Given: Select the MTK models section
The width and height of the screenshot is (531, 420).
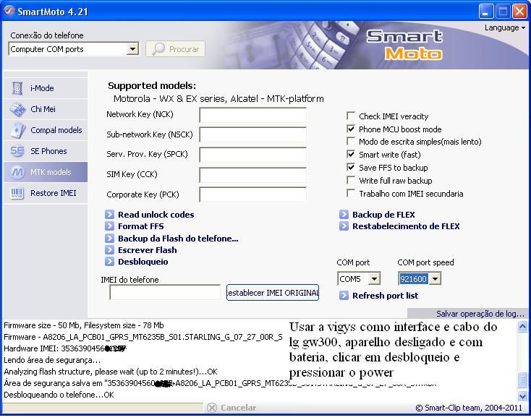Looking at the screenshot, I should coord(46,172).
